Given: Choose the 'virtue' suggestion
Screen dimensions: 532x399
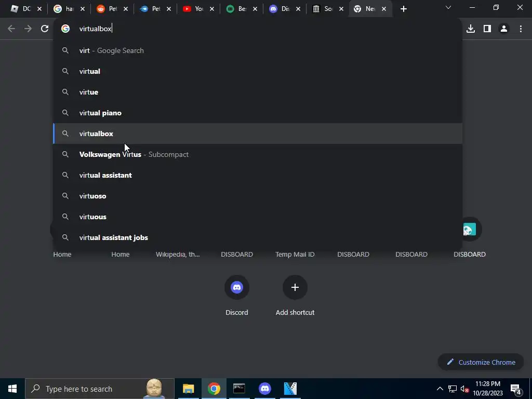Looking at the screenshot, I should click(x=258, y=92).
